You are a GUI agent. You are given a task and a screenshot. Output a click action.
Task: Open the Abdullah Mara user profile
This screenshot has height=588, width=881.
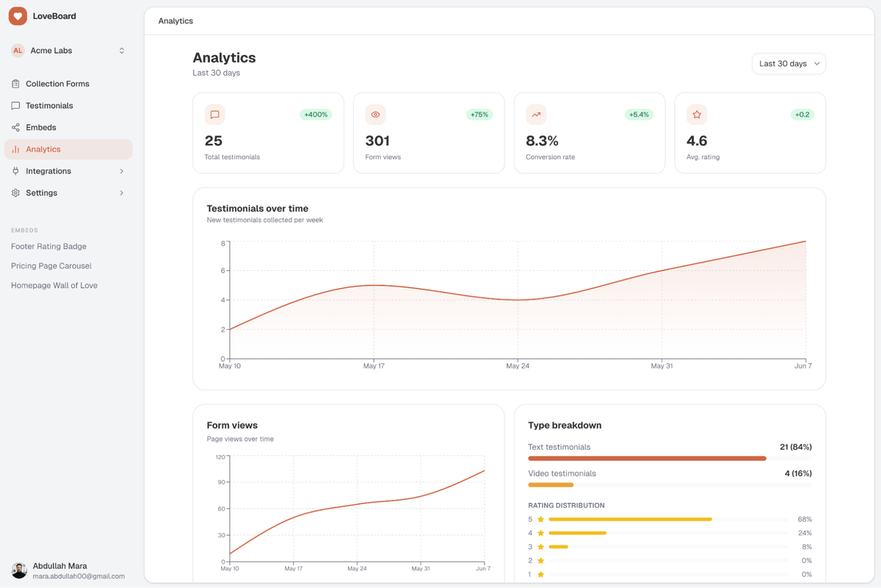pos(68,570)
